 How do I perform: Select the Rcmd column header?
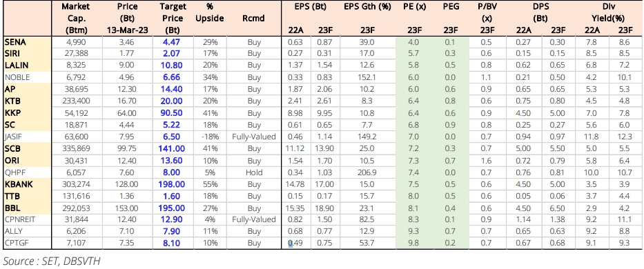(254, 19)
